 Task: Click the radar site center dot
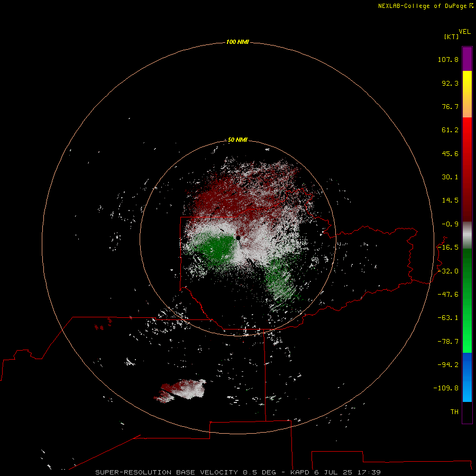click(239, 237)
